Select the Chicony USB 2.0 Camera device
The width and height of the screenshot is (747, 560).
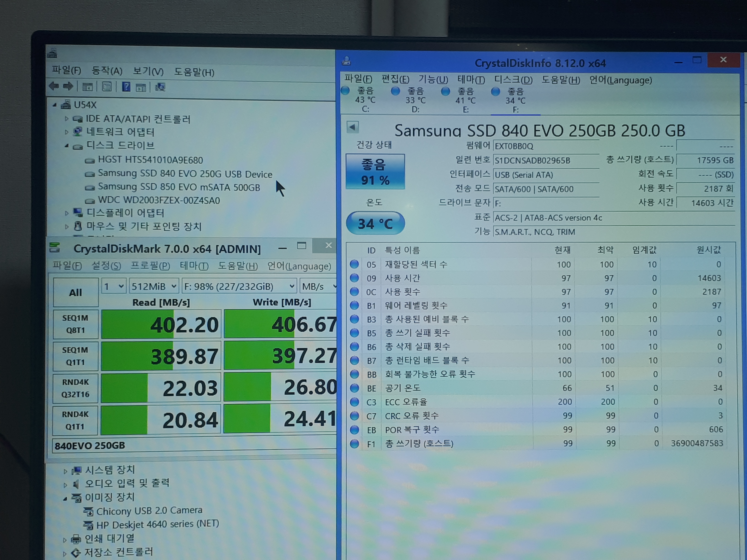click(149, 510)
